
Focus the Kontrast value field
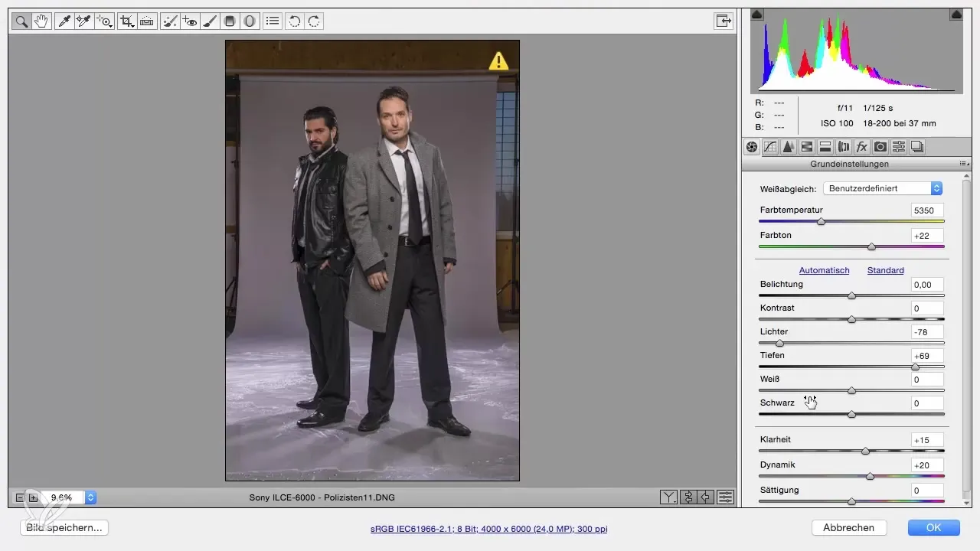coord(928,308)
